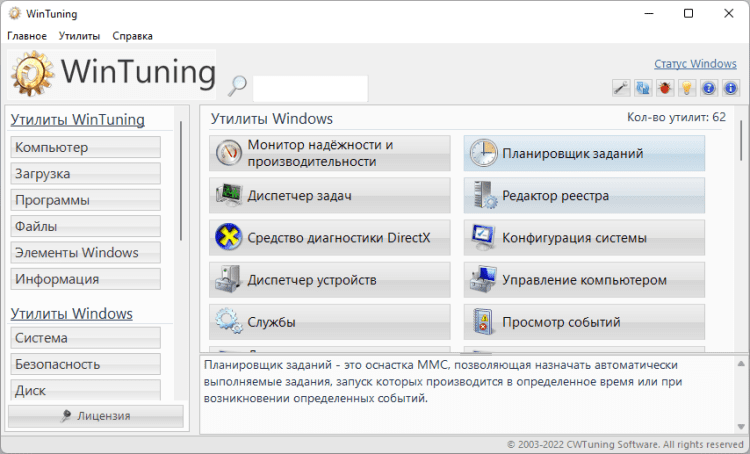Click the sidebar vertical scrollbar
This screenshot has width=750, height=454.
coord(181,181)
